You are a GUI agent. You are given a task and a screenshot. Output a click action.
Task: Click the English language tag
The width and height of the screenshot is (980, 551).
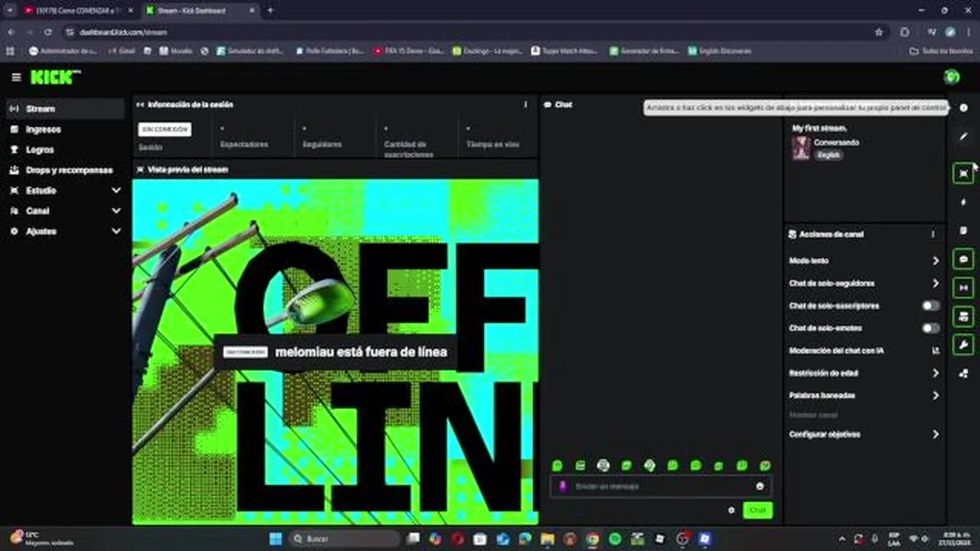828,155
